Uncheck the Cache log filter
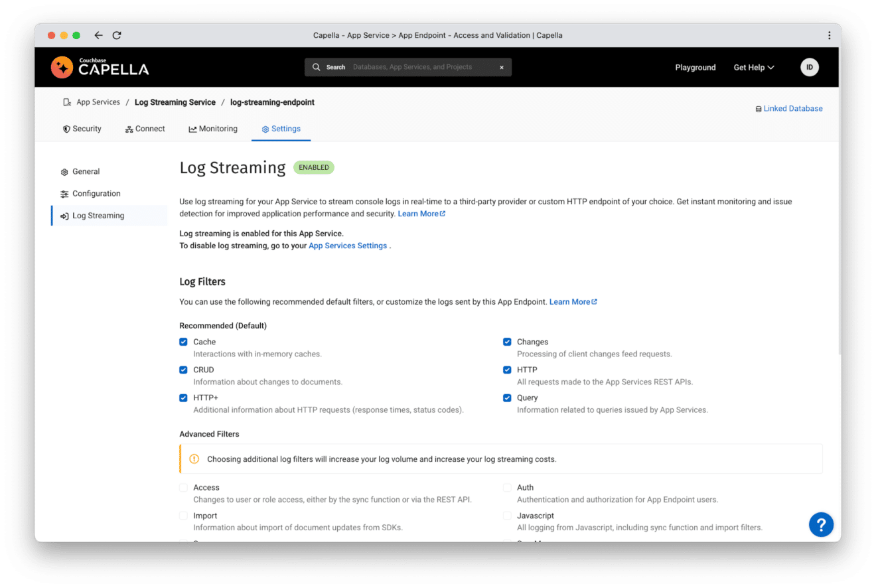876x588 pixels. click(x=183, y=342)
